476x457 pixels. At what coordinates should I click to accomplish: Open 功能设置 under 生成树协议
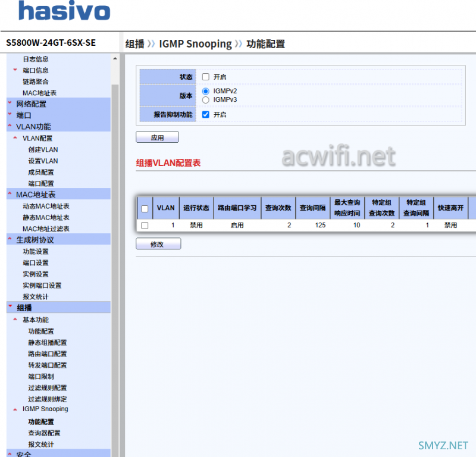point(36,252)
